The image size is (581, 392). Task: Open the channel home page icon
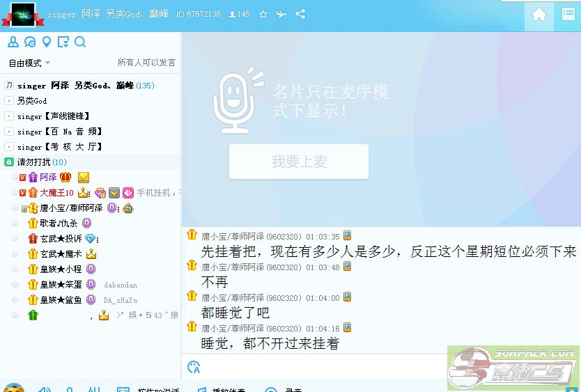[539, 15]
